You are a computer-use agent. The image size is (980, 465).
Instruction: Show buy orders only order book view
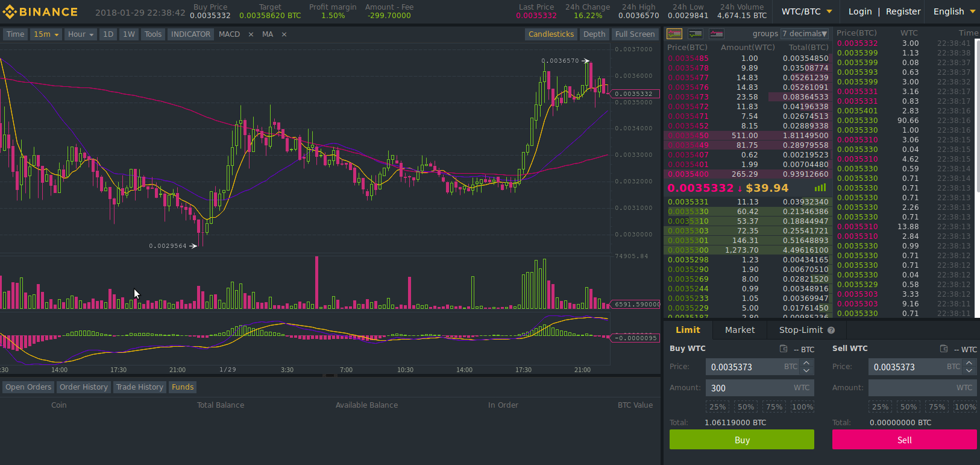[696, 34]
